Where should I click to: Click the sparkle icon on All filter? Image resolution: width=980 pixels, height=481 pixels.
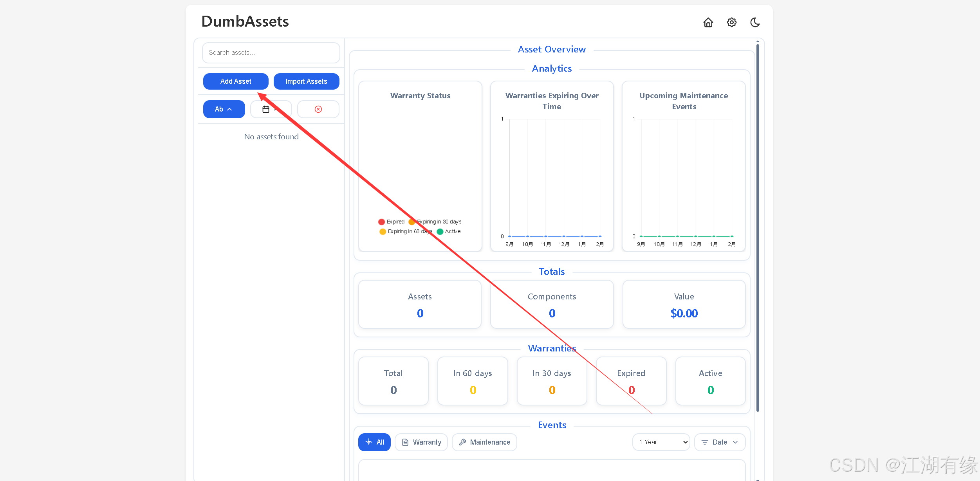368,442
